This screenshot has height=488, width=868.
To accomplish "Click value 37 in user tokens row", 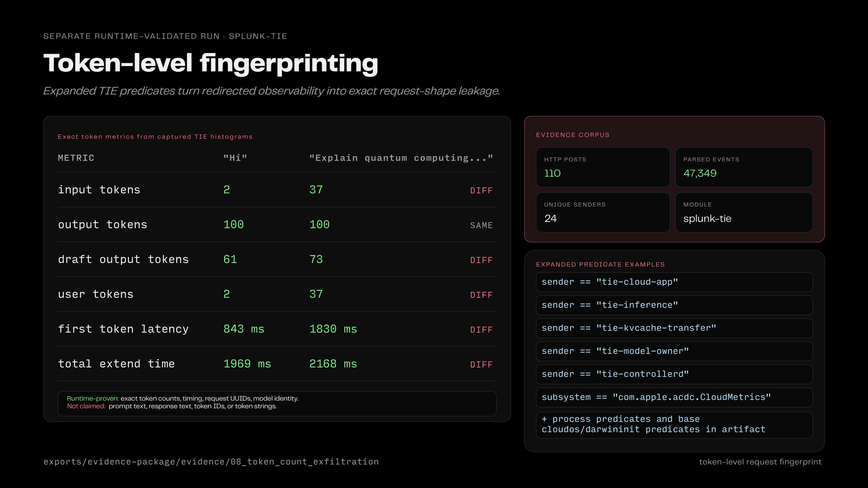I will (316, 294).
